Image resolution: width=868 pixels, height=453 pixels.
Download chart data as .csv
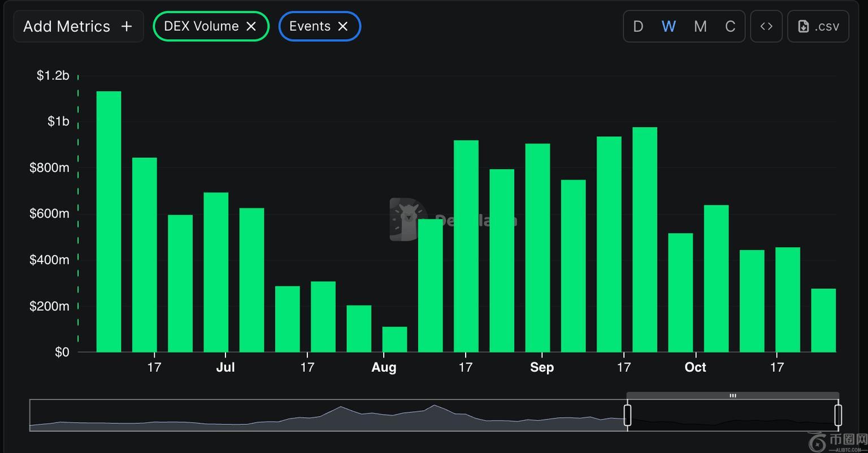818,27
